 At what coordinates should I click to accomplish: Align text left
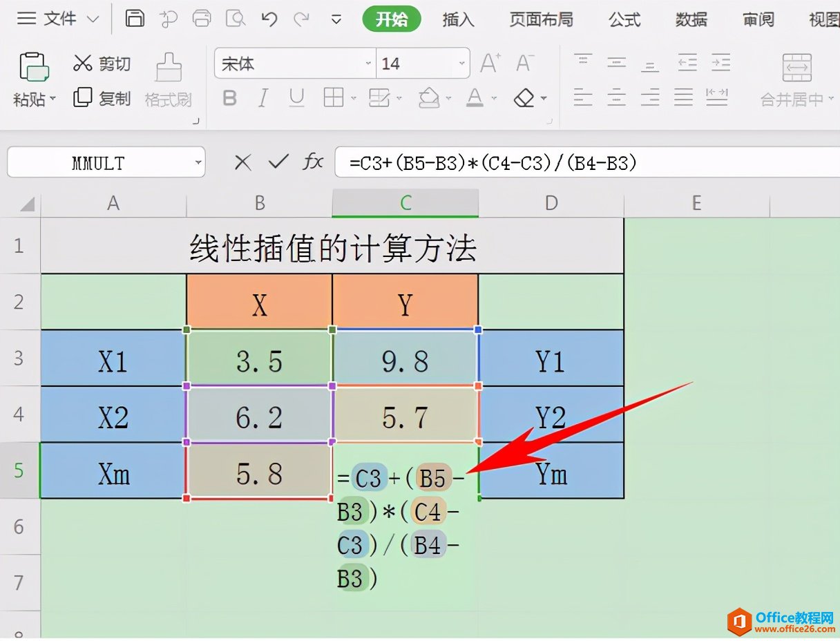click(x=583, y=97)
